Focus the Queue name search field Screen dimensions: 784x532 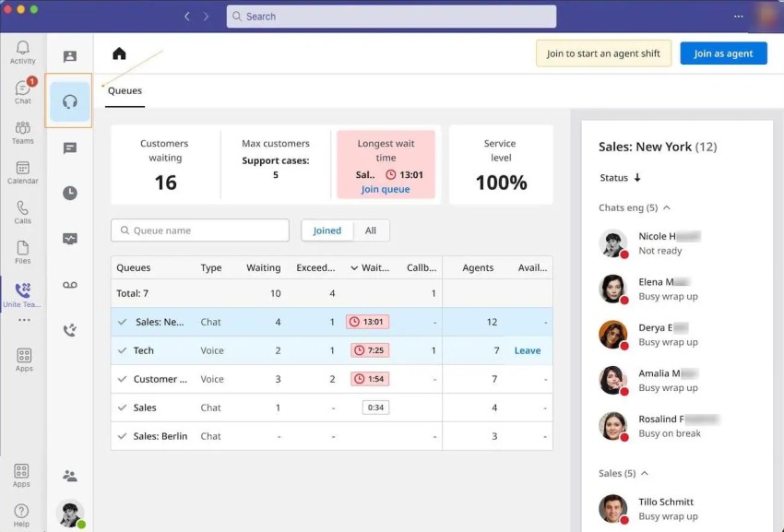200,231
